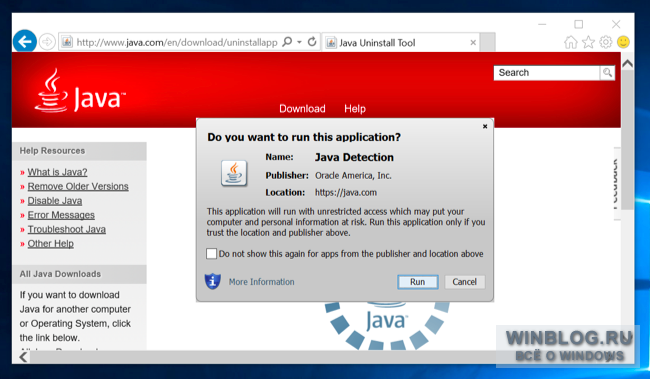The image size is (650, 379).
Task: Click the horizontal scrollbar left arrow
Action: point(24,357)
